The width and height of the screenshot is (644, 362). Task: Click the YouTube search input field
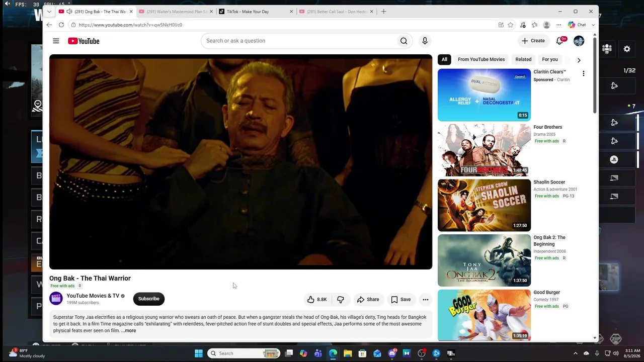[298, 41]
